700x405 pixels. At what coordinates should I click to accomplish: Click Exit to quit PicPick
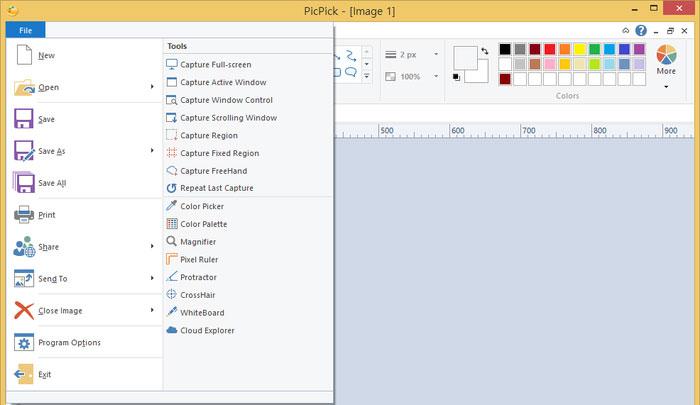(84, 374)
